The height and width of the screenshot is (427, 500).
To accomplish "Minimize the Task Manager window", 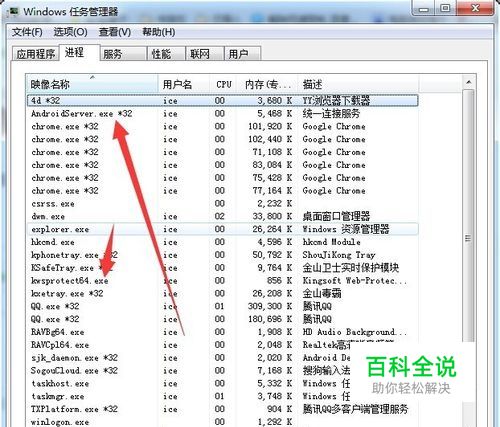I will coord(424,8).
